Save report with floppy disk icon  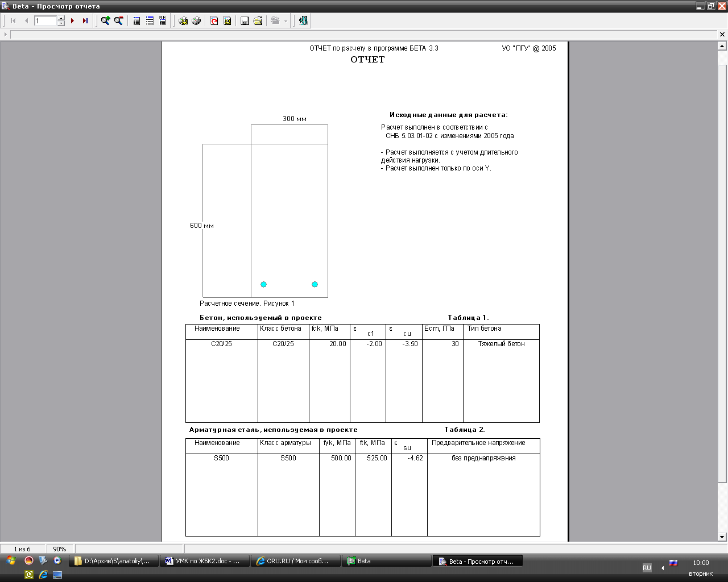coord(245,21)
